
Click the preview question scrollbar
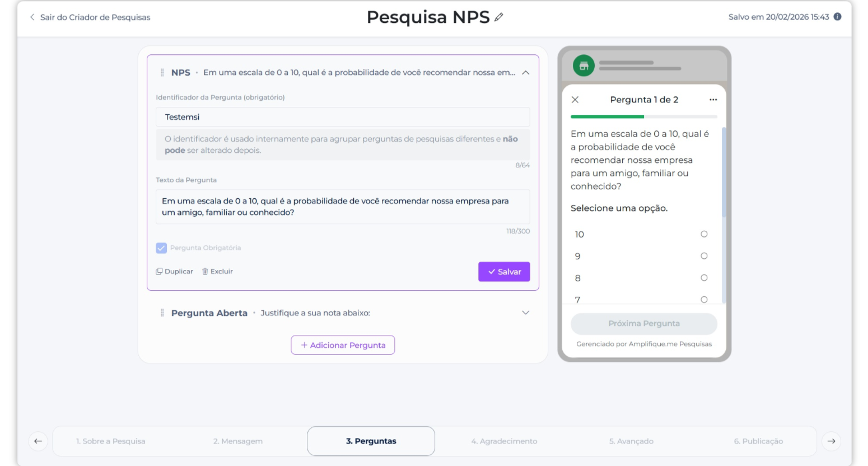[x=724, y=174]
